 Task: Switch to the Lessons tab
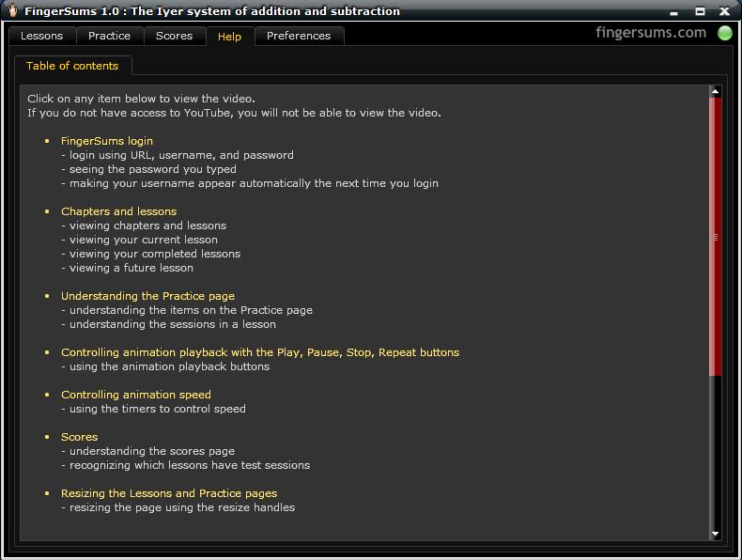tap(41, 36)
